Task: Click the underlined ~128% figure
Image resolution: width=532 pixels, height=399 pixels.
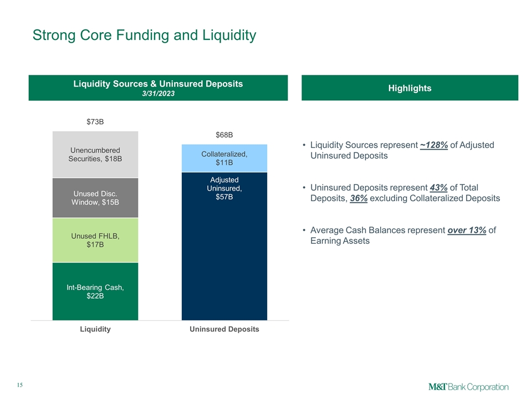Action: (434, 145)
